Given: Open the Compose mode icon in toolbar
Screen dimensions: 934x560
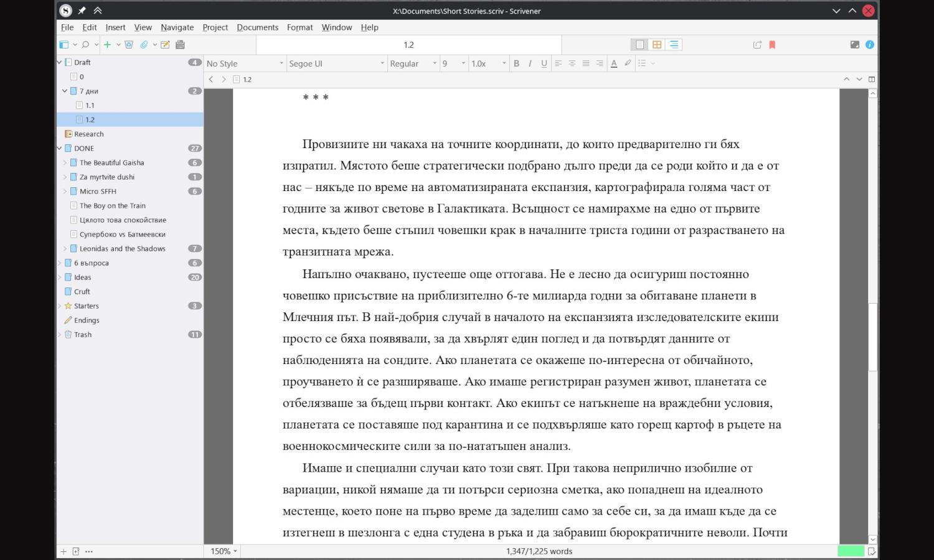Looking at the screenshot, I should pos(854,45).
